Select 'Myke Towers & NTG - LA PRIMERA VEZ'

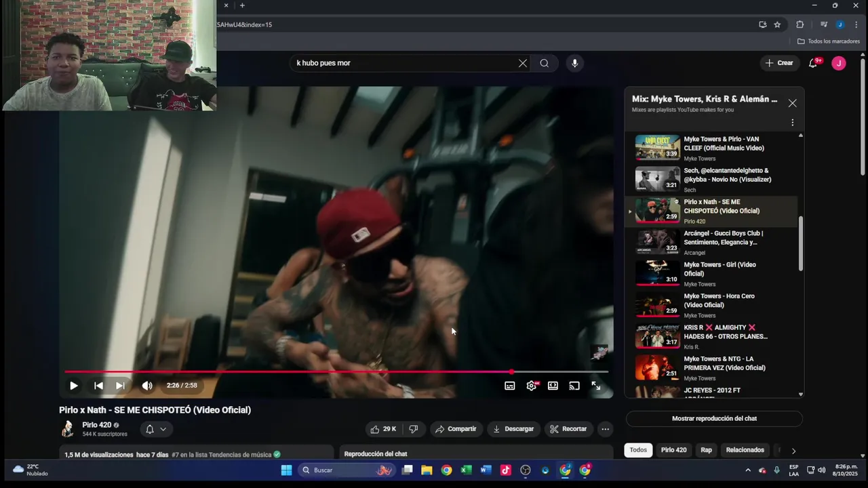(x=710, y=368)
